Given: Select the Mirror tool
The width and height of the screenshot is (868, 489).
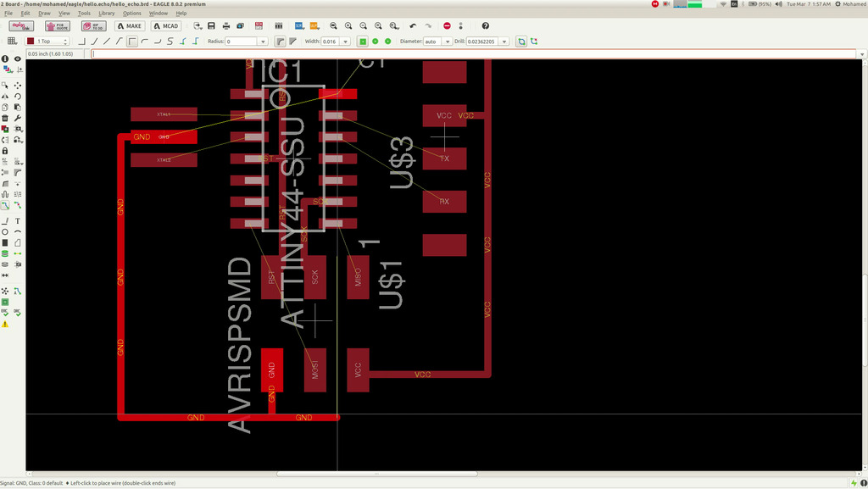Looking at the screenshot, I should pos(5,97).
